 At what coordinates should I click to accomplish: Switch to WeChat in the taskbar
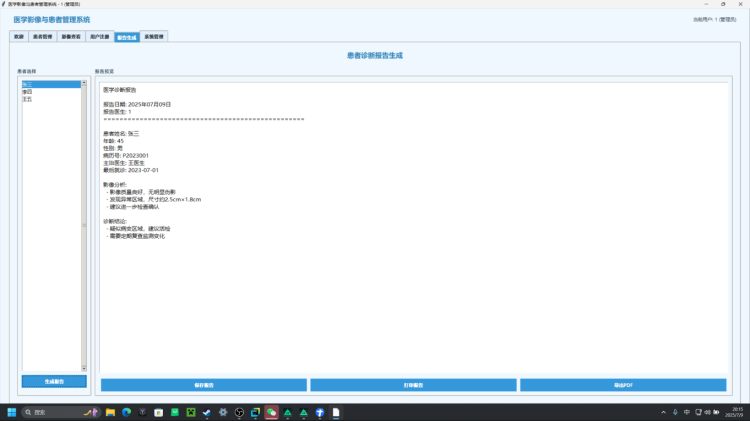271,412
